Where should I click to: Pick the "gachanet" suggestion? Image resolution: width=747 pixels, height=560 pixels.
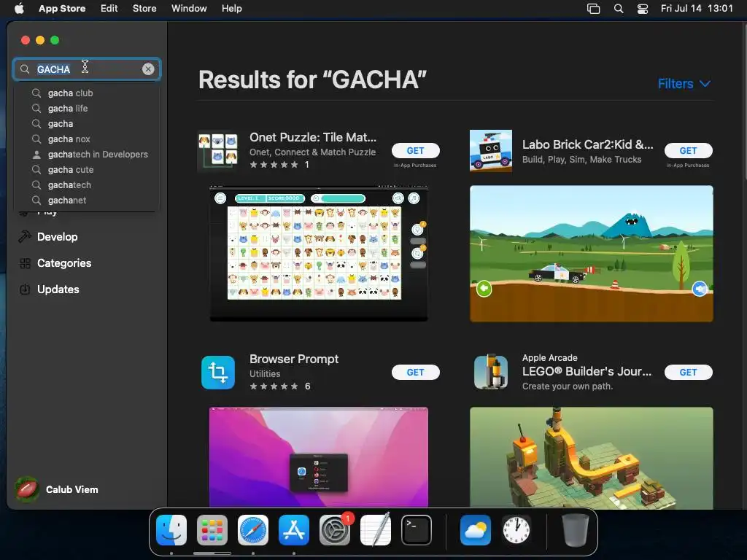(86, 200)
